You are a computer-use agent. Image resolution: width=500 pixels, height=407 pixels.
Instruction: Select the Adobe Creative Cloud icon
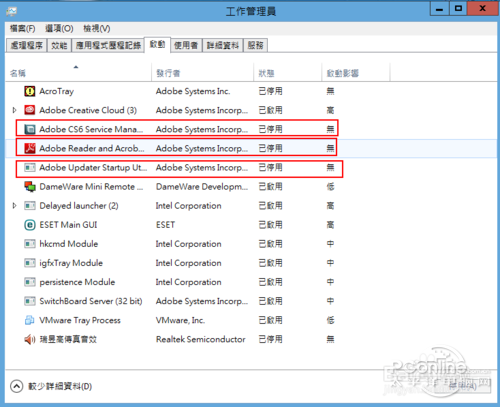[x=30, y=110]
